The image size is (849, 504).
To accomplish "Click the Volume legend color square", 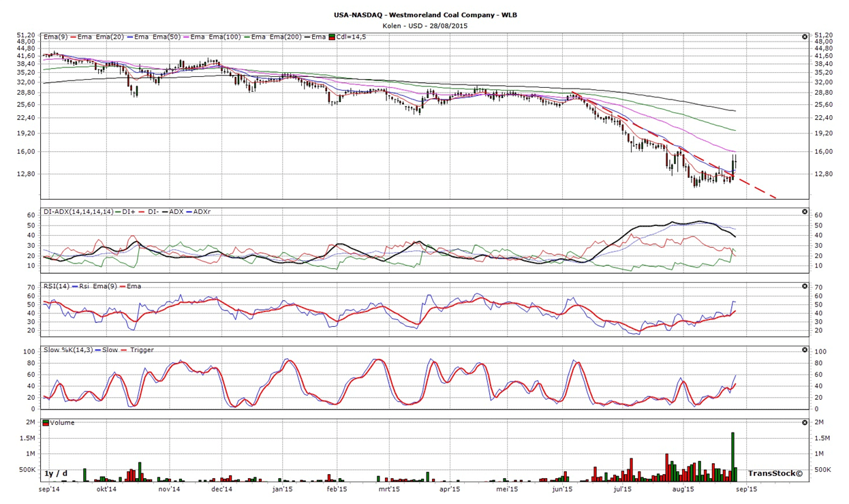I will point(46,423).
